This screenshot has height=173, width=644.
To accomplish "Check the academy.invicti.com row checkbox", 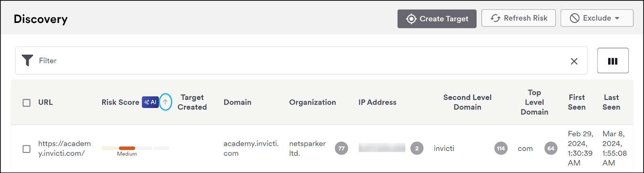I will tap(27, 149).
